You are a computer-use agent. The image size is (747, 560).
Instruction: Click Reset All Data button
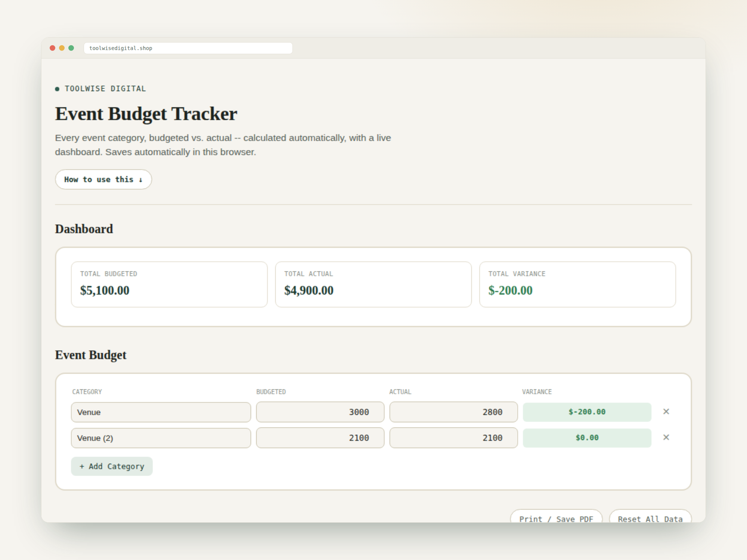650,516
